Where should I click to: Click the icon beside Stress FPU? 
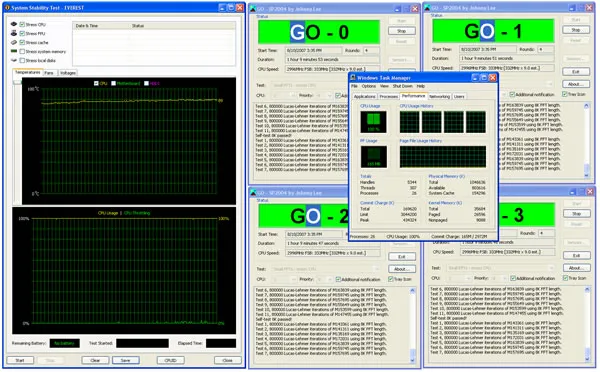pyautogui.click(x=14, y=33)
